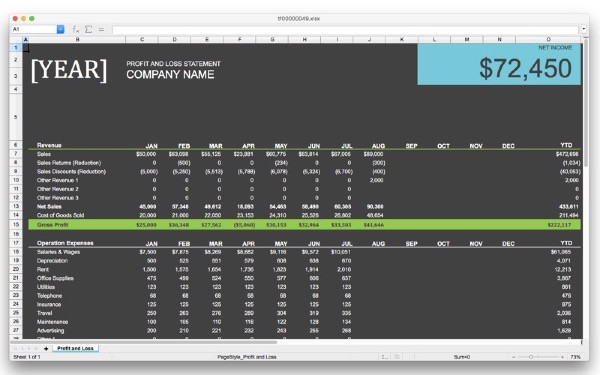Click the Sum=0 status field
600x375 pixels.
(x=461, y=357)
